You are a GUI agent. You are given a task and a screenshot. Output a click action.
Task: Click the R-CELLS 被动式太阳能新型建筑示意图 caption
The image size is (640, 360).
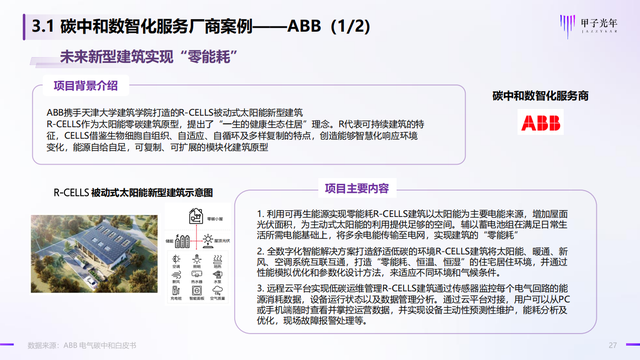(x=133, y=193)
